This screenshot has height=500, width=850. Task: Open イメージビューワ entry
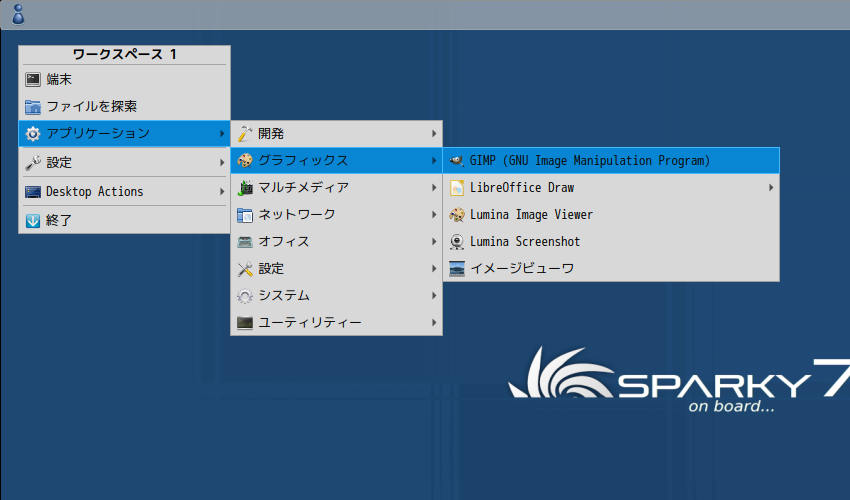611,268
